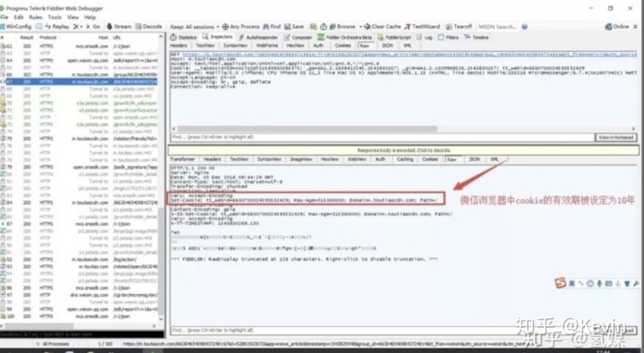Open the Find sessions tool
Viewport: 644px width, 353px height.
pos(272,27)
